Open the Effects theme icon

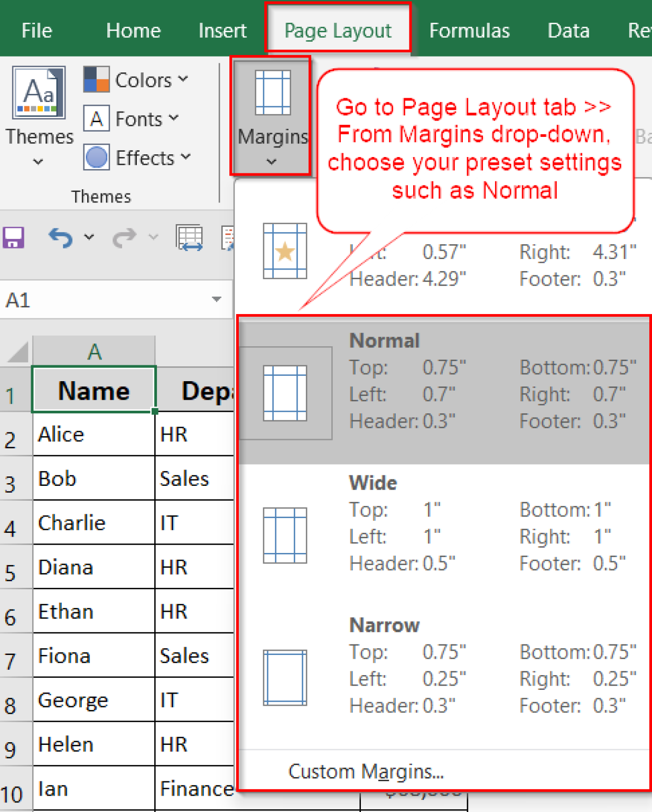pos(96,157)
